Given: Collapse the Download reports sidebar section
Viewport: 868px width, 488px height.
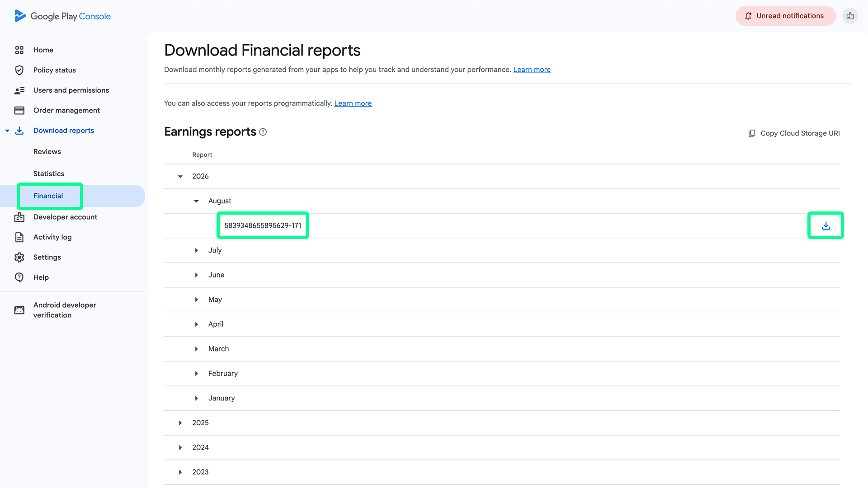Looking at the screenshot, I should [x=7, y=131].
